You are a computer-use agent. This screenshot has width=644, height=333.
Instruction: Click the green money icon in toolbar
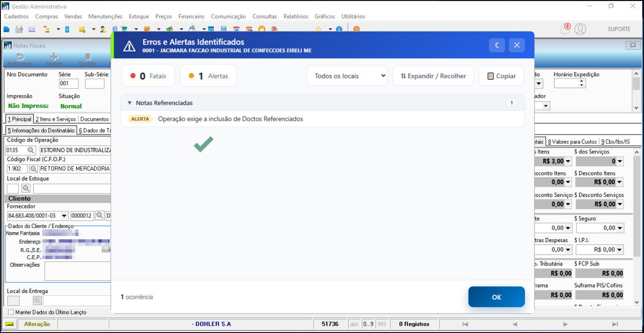170,29
